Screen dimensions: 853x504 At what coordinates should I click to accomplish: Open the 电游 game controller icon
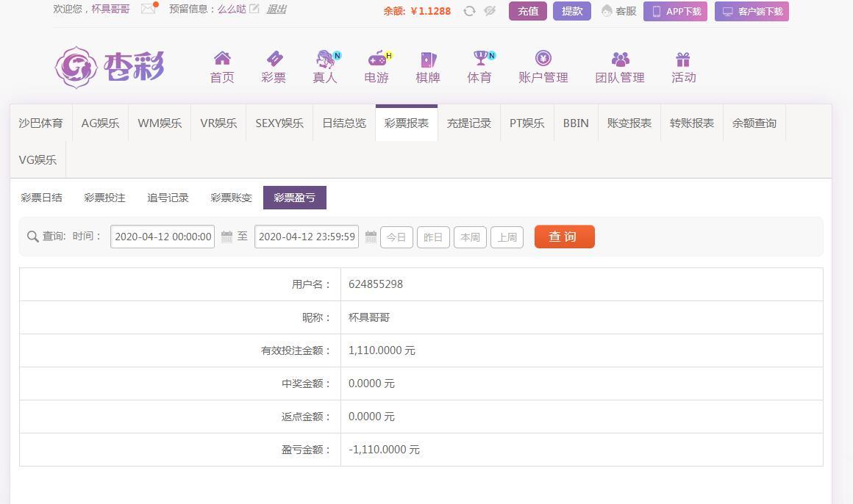click(377, 58)
